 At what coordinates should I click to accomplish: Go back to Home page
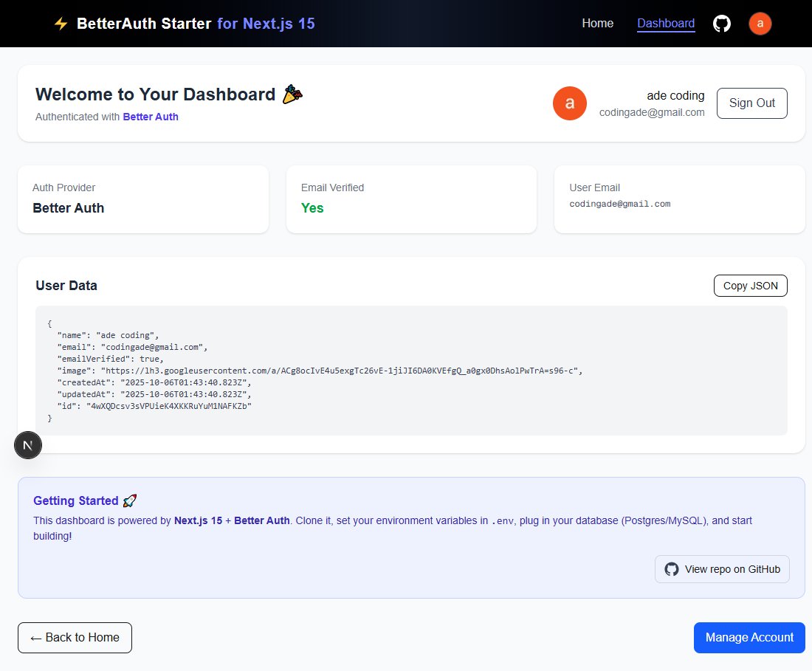pos(75,637)
